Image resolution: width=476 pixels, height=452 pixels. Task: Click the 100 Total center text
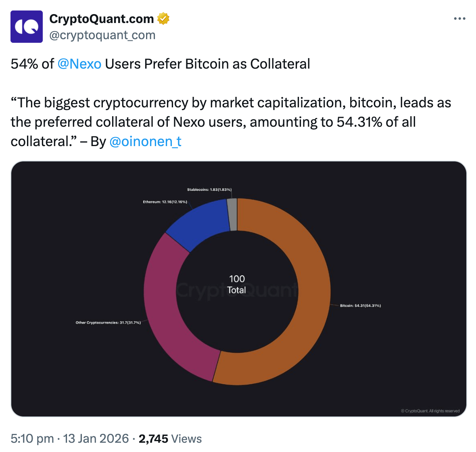[237, 284]
